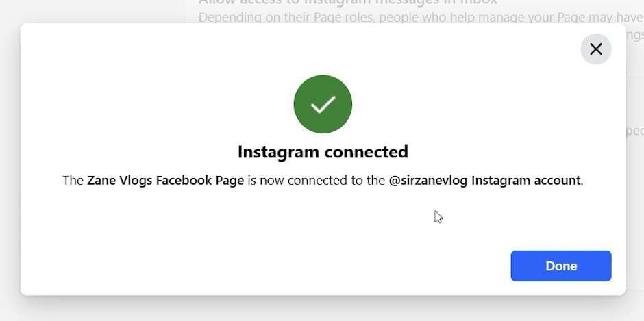The image size is (644, 321).
Task: Click dimmed "Depending on their Page roles" description
Action: 421,17
